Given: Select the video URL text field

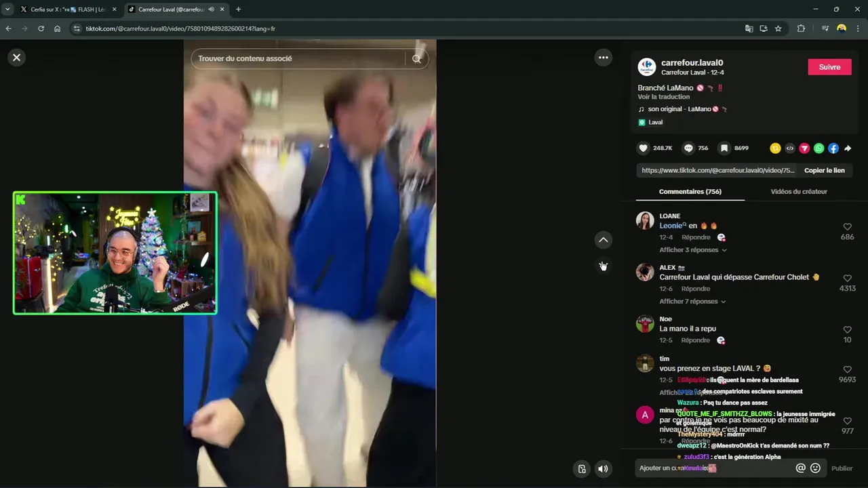Looking at the screenshot, I should tap(717, 170).
